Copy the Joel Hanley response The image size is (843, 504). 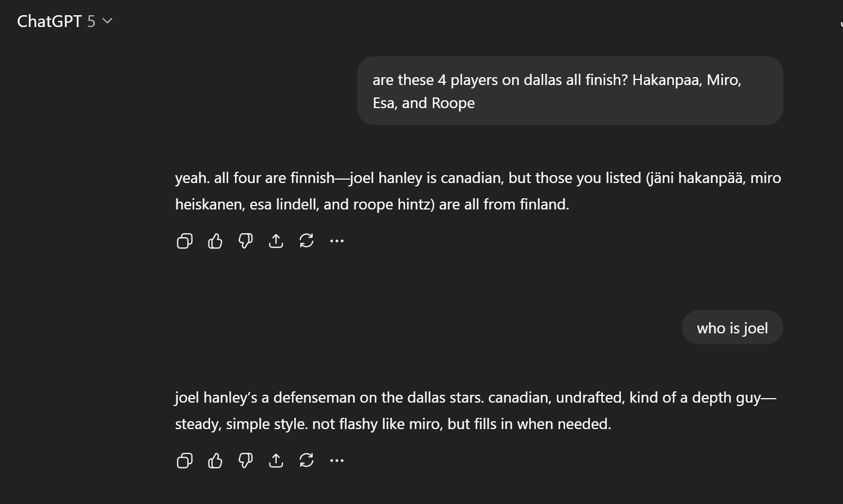coord(185,461)
